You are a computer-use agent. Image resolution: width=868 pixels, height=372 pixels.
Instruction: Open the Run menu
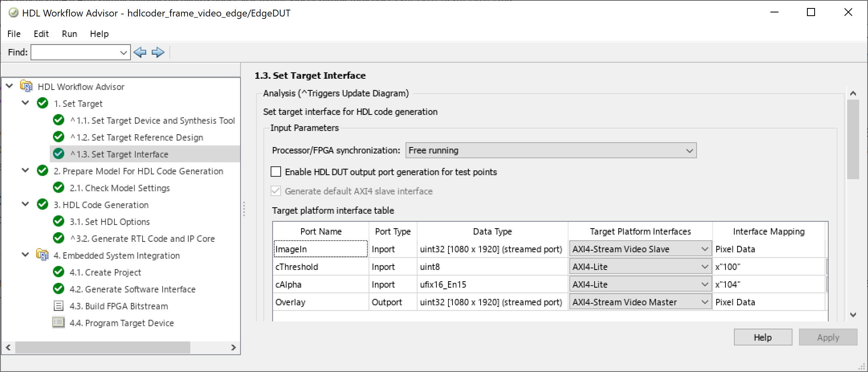[x=69, y=34]
